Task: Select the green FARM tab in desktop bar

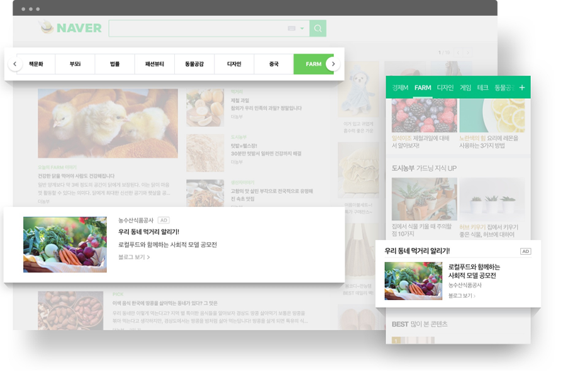Action: [313, 64]
